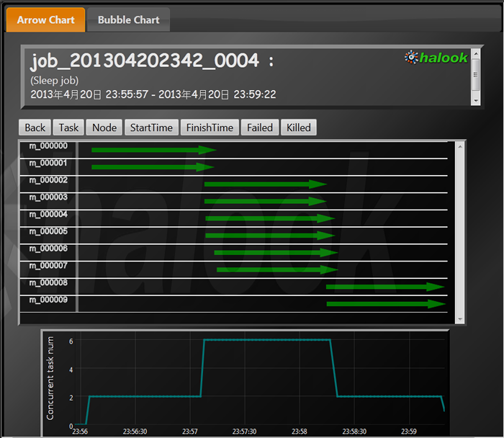Image resolution: width=504 pixels, height=438 pixels.
Task: Click the 23:57:30 axis label
Action: click(245, 432)
